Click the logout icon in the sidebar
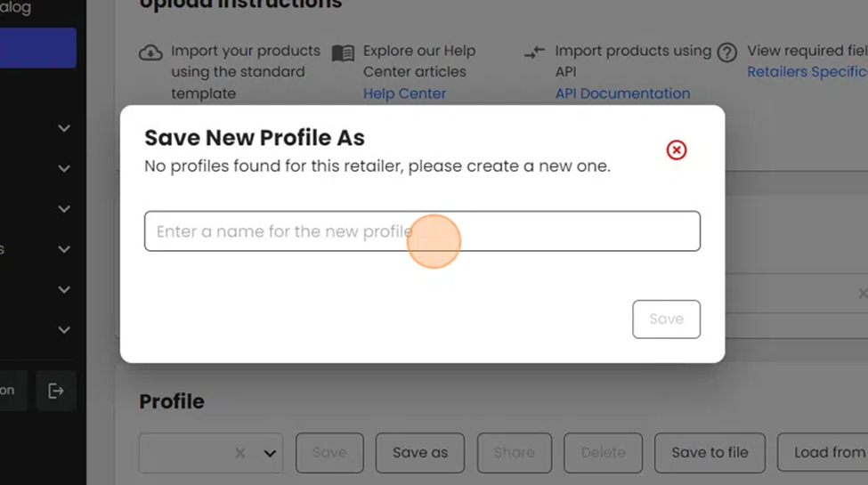 click(56, 391)
